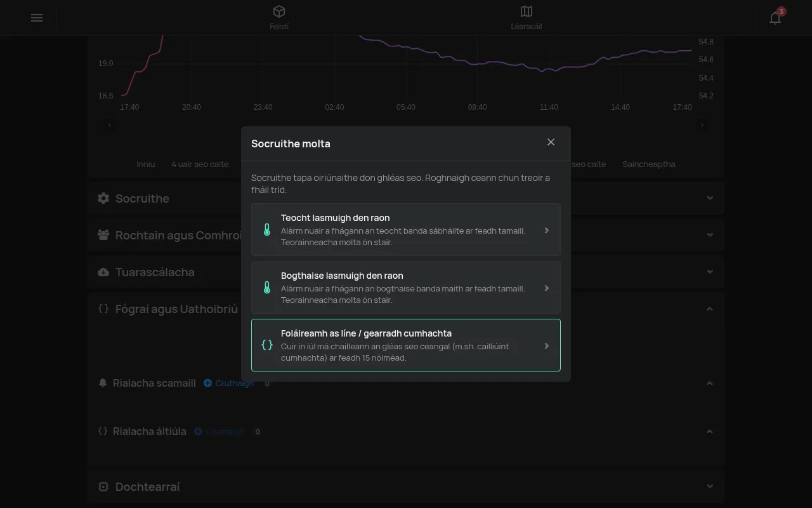Click chevron arrow on Bogthaise preset row

point(547,288)
